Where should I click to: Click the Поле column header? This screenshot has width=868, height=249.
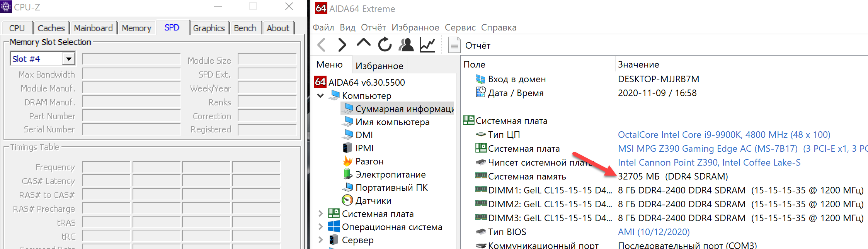[x=475, y=64]
